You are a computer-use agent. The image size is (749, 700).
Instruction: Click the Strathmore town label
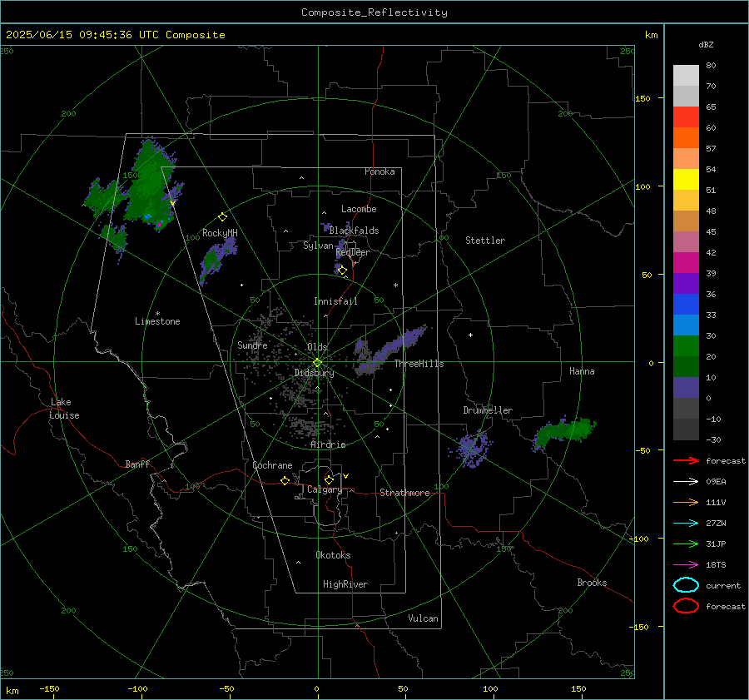(x=404, y=493)
